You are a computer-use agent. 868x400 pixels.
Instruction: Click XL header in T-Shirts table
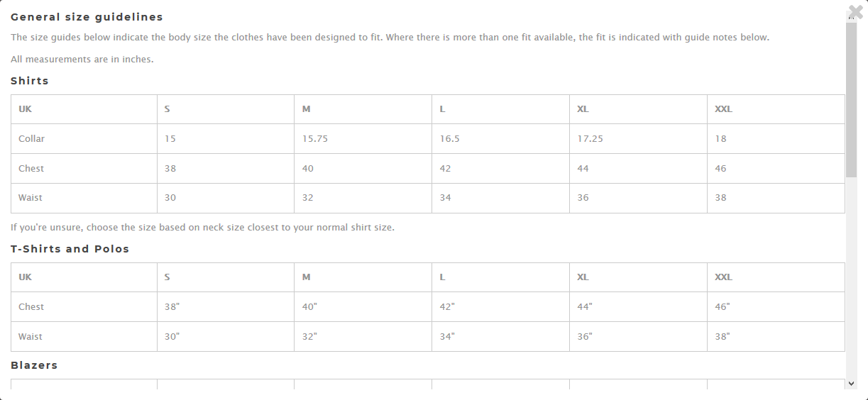[583, 277]
